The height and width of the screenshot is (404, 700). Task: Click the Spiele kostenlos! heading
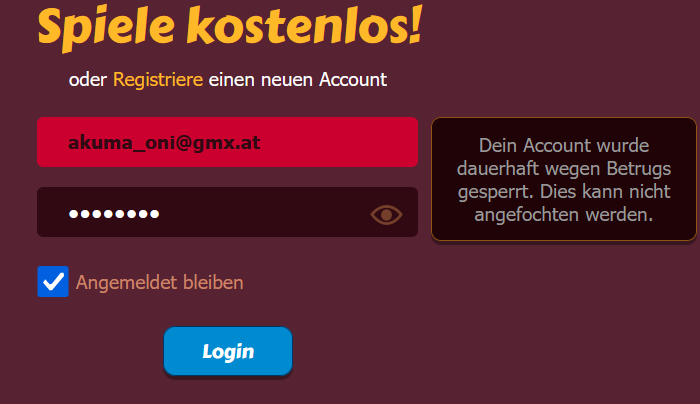click(x=229, y=28)
